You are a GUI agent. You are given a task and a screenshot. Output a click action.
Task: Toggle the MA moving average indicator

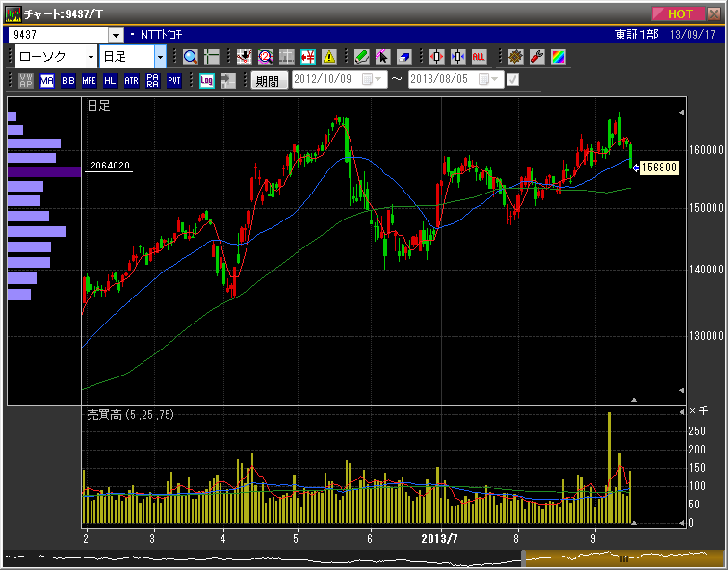pos(47,81)
